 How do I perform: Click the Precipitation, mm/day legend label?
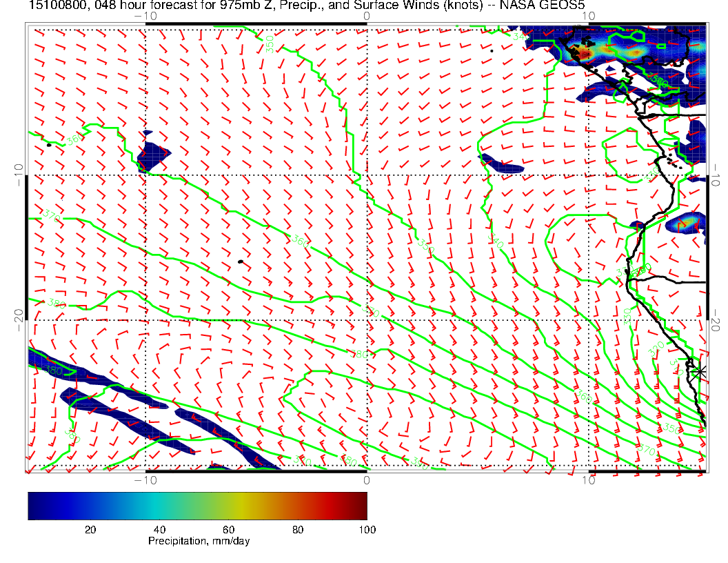coord(199,541)
